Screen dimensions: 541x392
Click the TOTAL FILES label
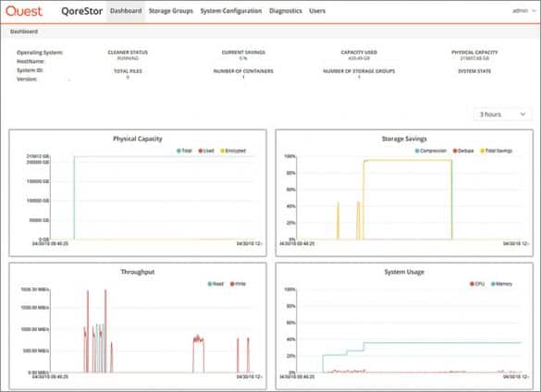point(128,71)
